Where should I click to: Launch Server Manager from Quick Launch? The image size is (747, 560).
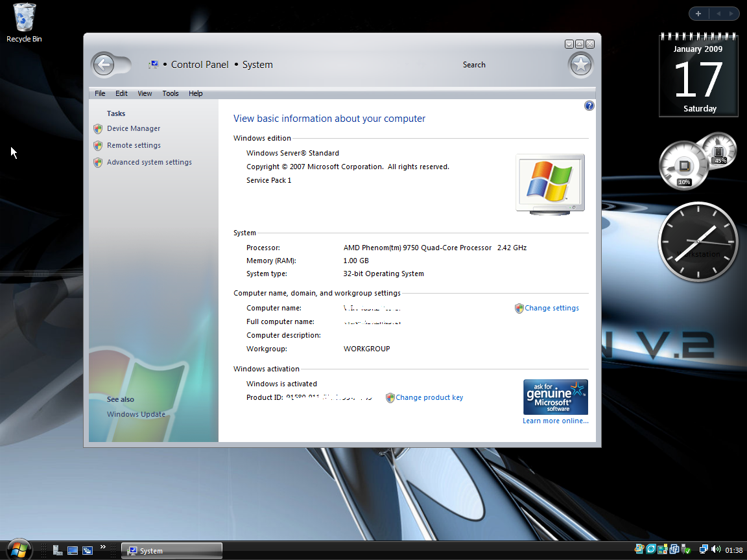click(58, 550)
